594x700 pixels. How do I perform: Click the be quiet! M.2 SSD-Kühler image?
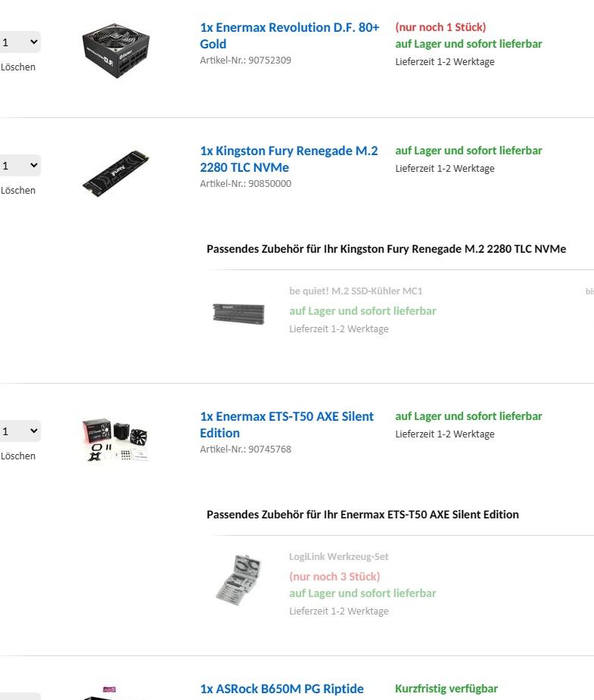coord(238,312)
